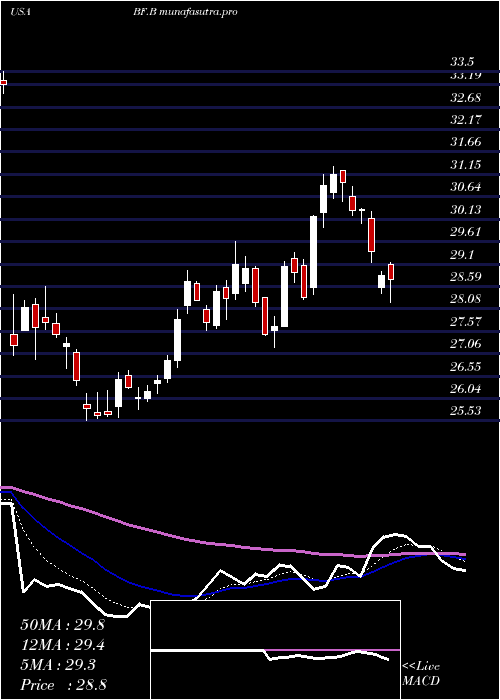Click the 27.06 price level label

click(466, 344)
